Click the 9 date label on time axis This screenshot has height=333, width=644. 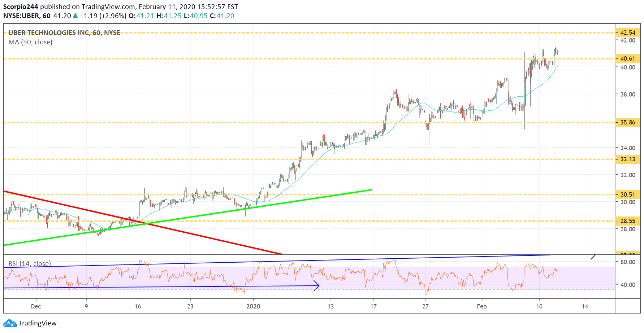tap(86, 306)
